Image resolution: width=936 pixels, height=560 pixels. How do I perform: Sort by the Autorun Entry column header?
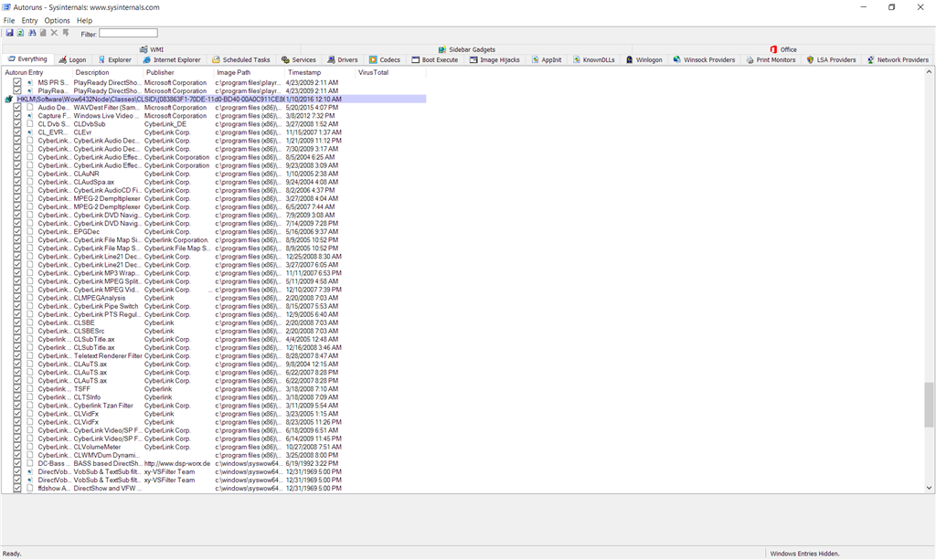[x=37, y=72]
